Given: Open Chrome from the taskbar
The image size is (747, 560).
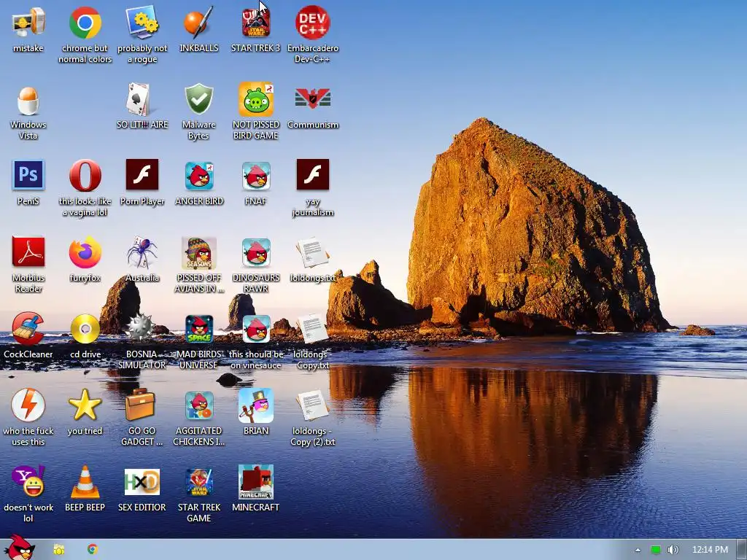Looking at the screenshot, I should pos(93,549).
